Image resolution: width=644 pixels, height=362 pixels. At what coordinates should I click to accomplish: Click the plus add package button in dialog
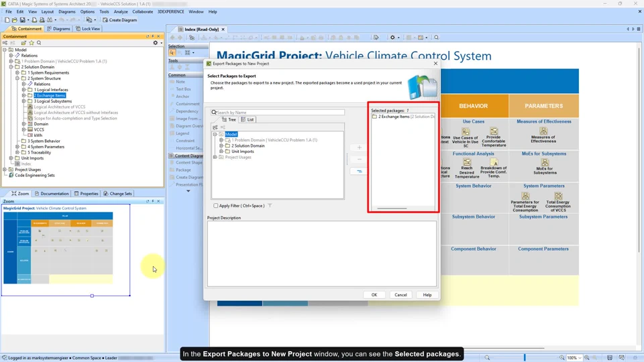click(359, 147)
